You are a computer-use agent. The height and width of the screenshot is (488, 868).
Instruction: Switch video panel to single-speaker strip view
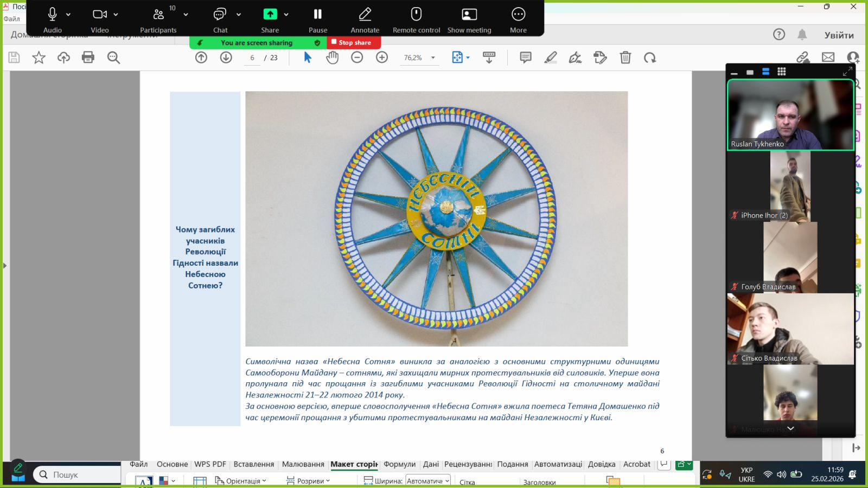[750, 72]
